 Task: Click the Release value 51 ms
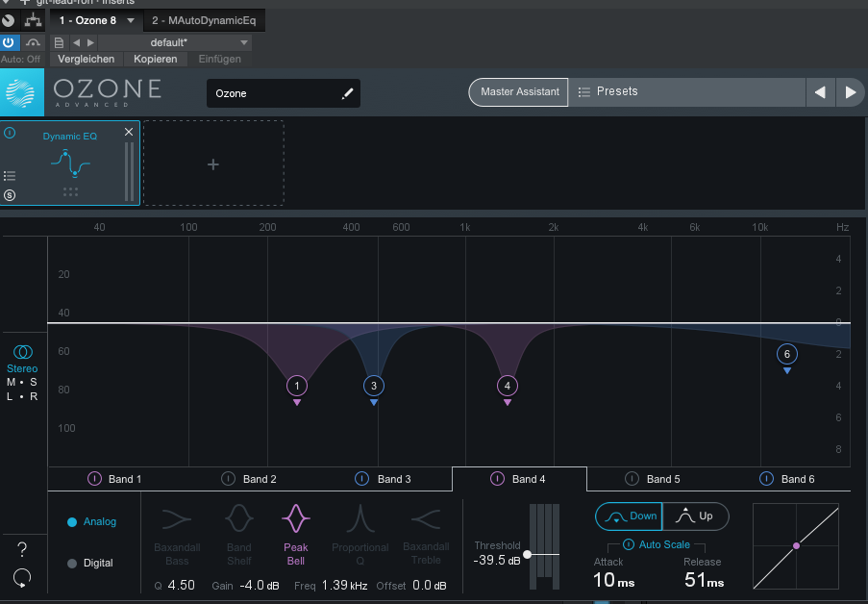[705, 580]
